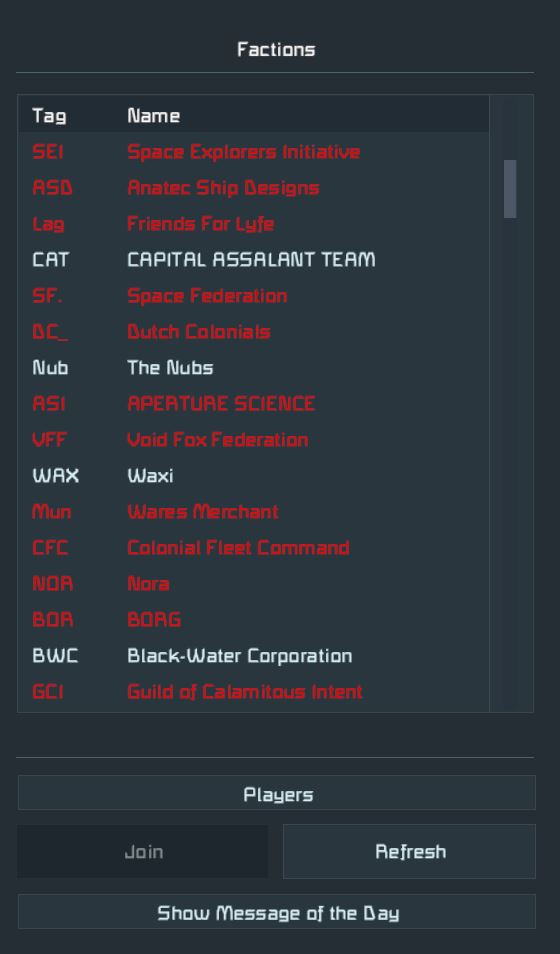Image resolution: width=560 pixels, height=954 pixels.
Task: Open the Players list button
Action: (277, 793)
